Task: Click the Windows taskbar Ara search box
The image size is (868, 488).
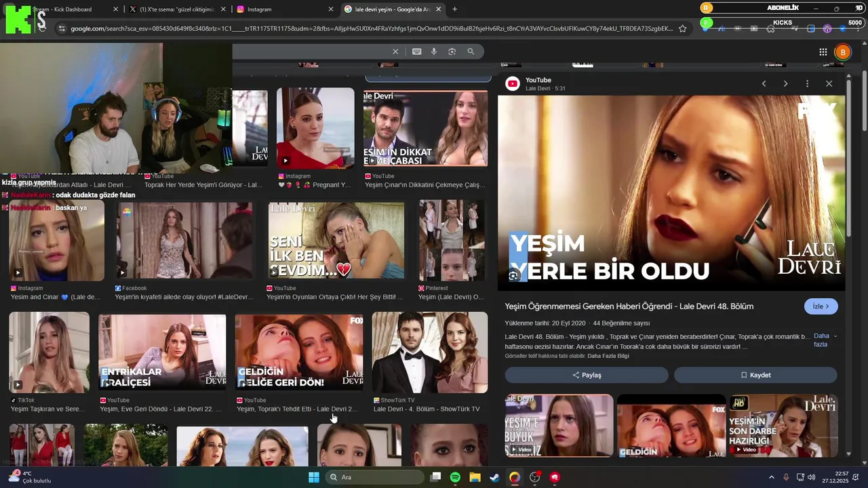Action: (x=374, y=477)
